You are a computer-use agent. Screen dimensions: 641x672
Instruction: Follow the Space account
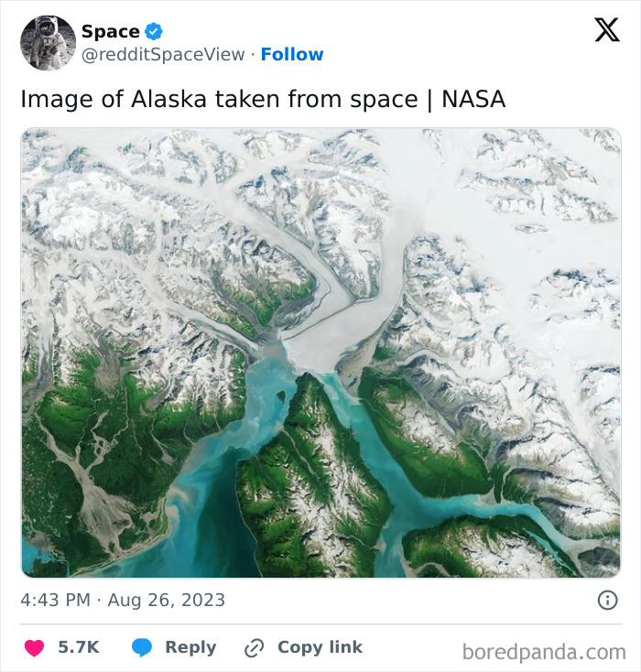pyautogui.click(x=292, y=55)
